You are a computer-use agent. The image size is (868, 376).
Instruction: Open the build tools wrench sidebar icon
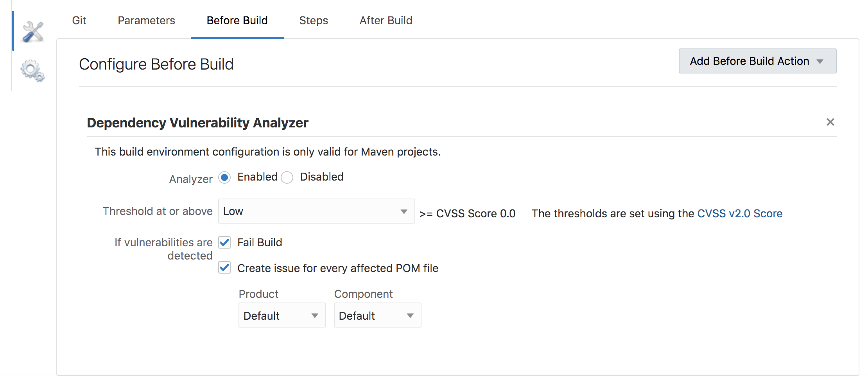[32, 30]
